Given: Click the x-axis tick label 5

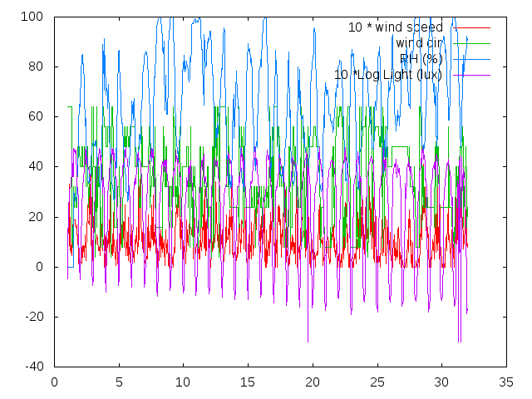Looking at the screenshot, I should (x=119, y=382).
